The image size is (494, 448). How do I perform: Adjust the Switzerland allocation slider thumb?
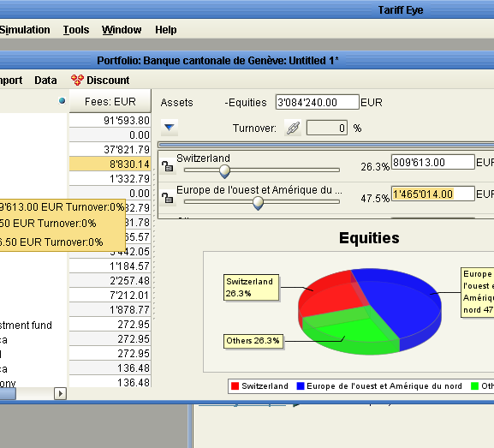tap(224, 170)
